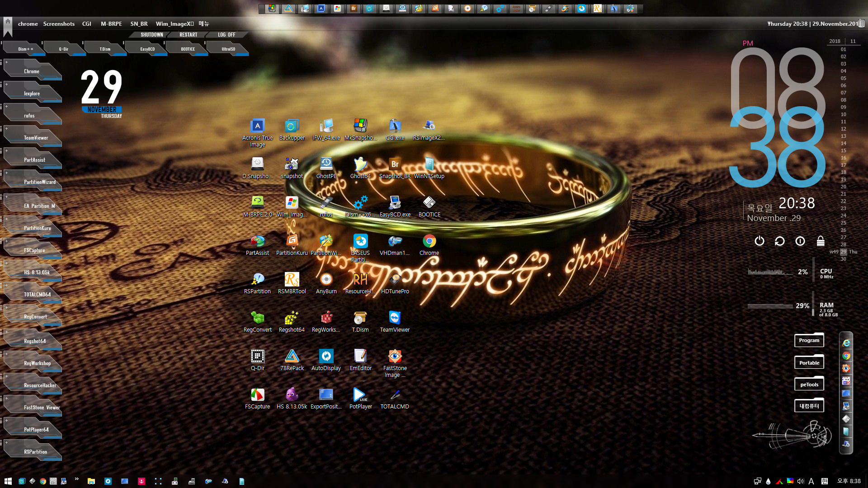
Task: Launch Iexplore from the left sidebar
Action: coord(32,93)
